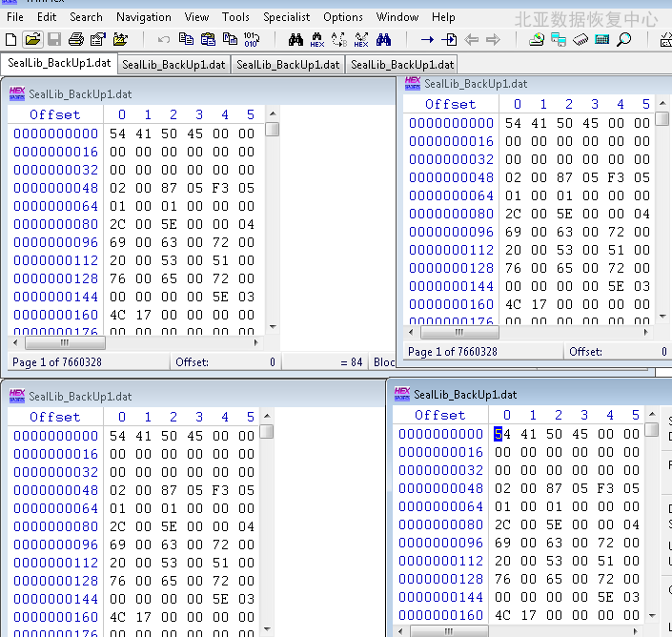This screenshot has width=672, height=637.
Task: Print using the printer toolbar icon
Action: point(76,40)
